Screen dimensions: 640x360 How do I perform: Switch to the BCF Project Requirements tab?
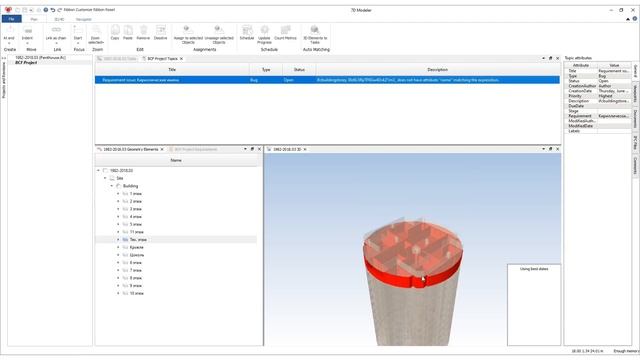click(195, 149)
